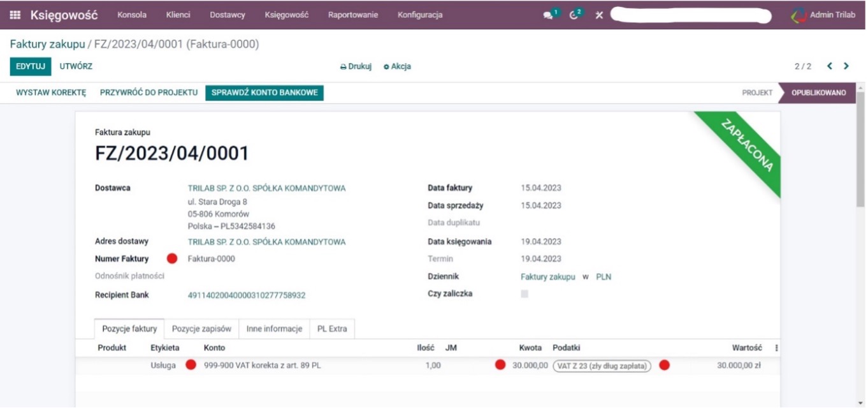This screenshot has width=868, height=409.
Task: Open Dostawca TRILAB supplier link
Action: (266, 188)
